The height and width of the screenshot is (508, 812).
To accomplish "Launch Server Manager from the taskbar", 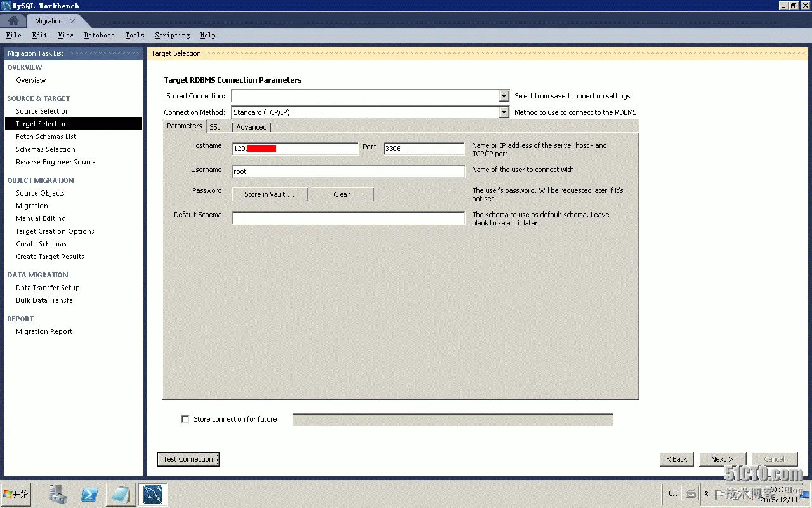I will click(59, 494).
